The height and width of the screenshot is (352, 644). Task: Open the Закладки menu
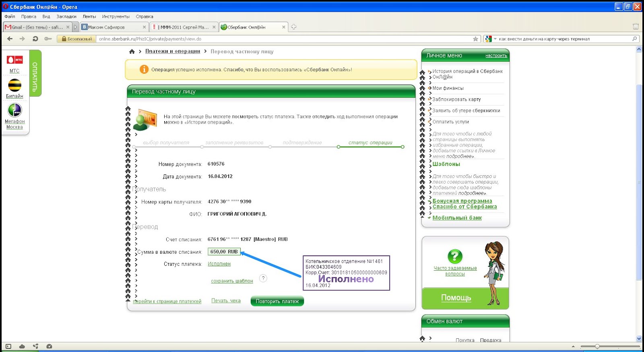[x=66, y=17]
